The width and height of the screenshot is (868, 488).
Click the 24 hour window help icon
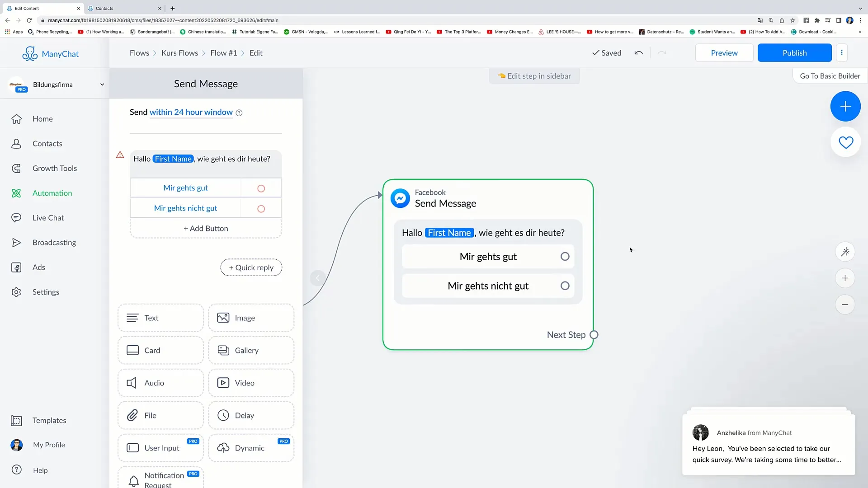tap(239, 113)
